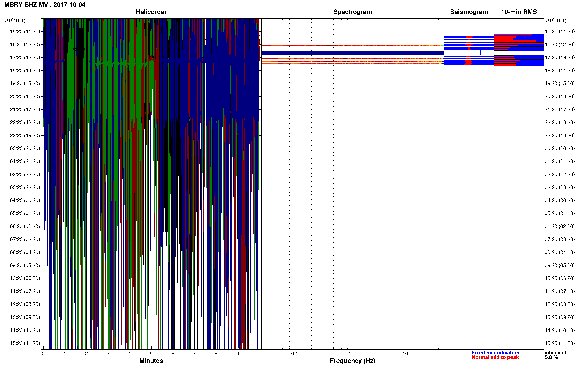The width and height of the screenshot is (588, 368).
Task: Click the left 04:20 (00:20) time label
Action: click(25, 201)
